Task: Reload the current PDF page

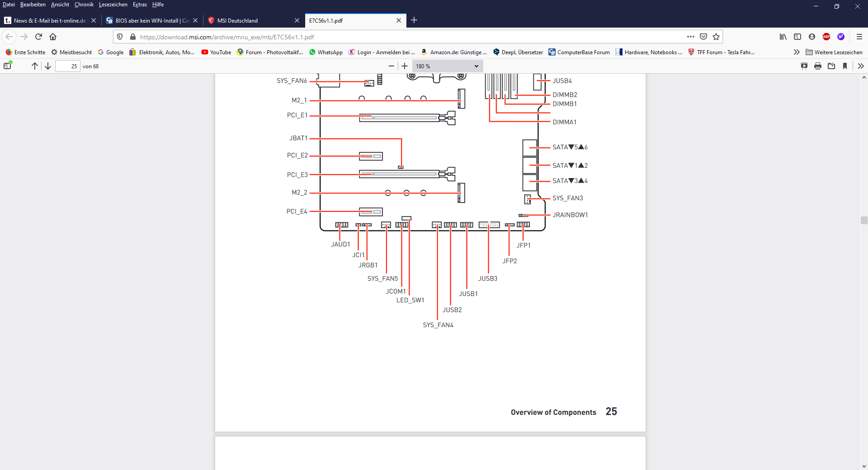Action: [38, 37]
